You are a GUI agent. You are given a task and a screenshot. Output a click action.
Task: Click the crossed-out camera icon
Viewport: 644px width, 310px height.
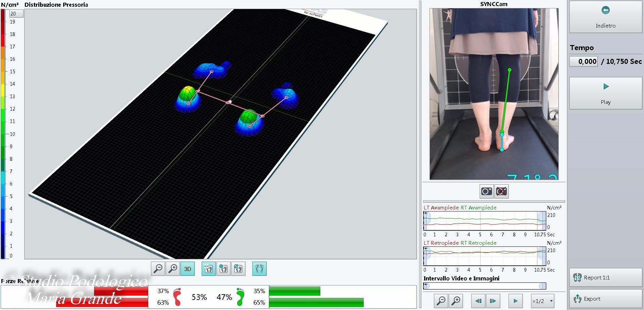[501, 191]
